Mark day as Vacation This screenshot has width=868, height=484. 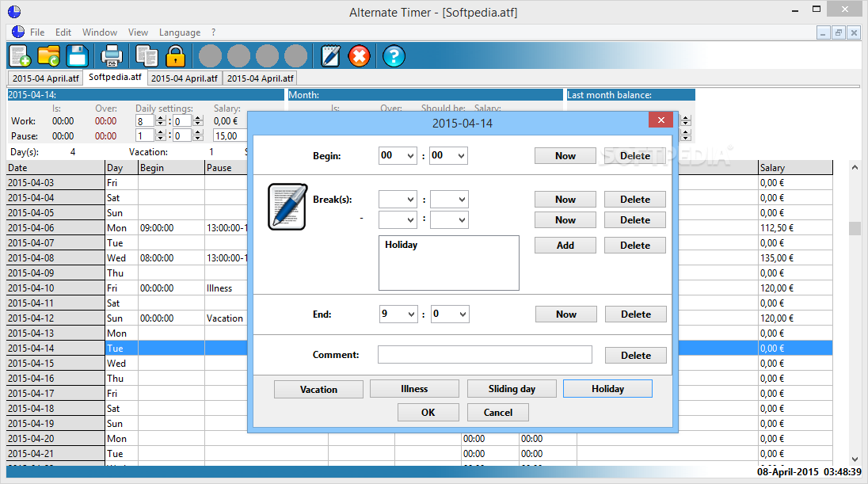tap(318, 389)
